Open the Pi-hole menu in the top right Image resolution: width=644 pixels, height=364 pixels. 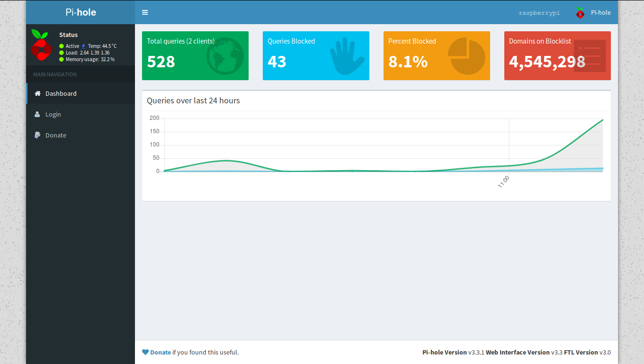point(594,13)
